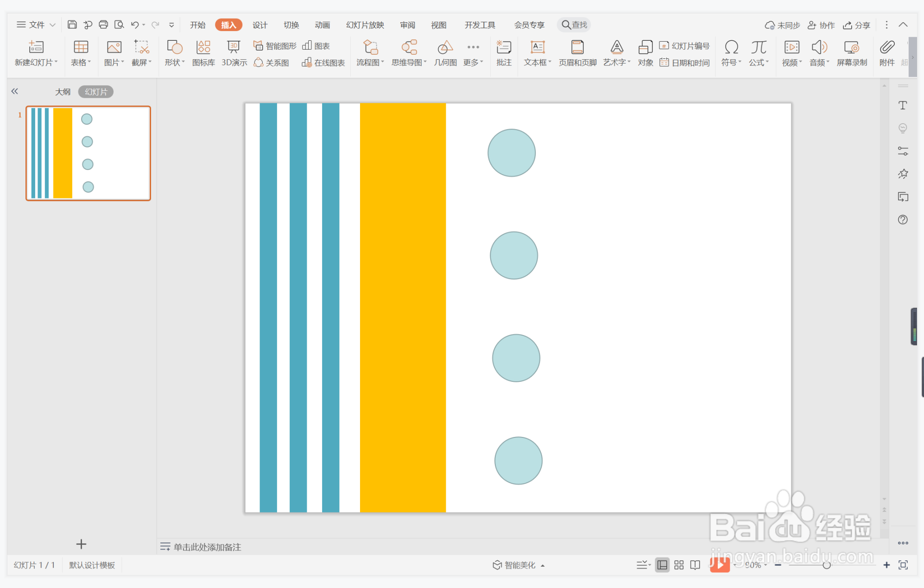
Task: Open the 设计 ribbon tab
Action: (259, 25)
